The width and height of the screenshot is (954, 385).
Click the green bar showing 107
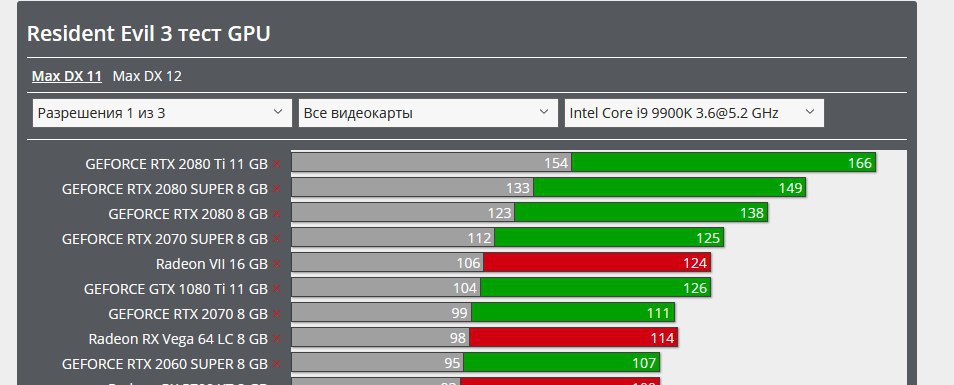tap(561, 362)
